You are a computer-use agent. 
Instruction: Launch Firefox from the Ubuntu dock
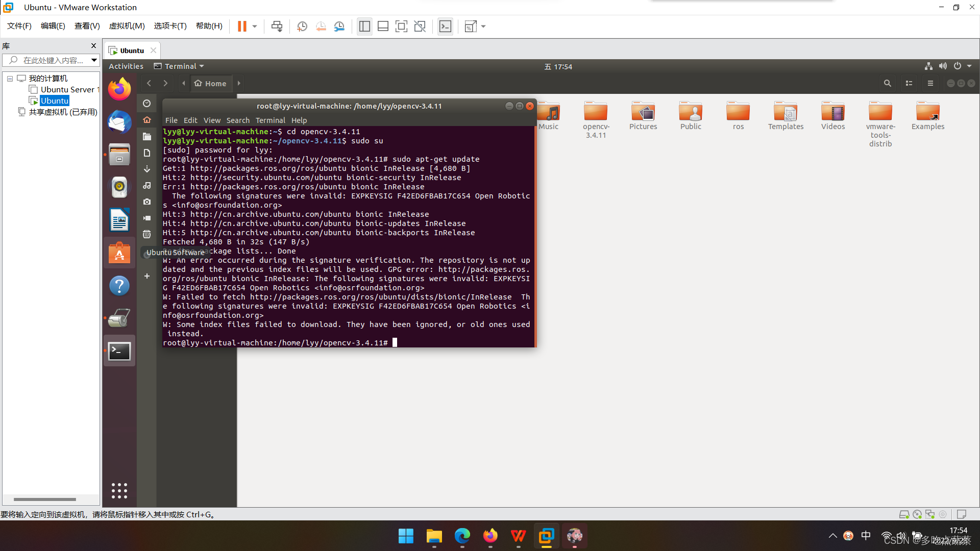click(119, 89)
